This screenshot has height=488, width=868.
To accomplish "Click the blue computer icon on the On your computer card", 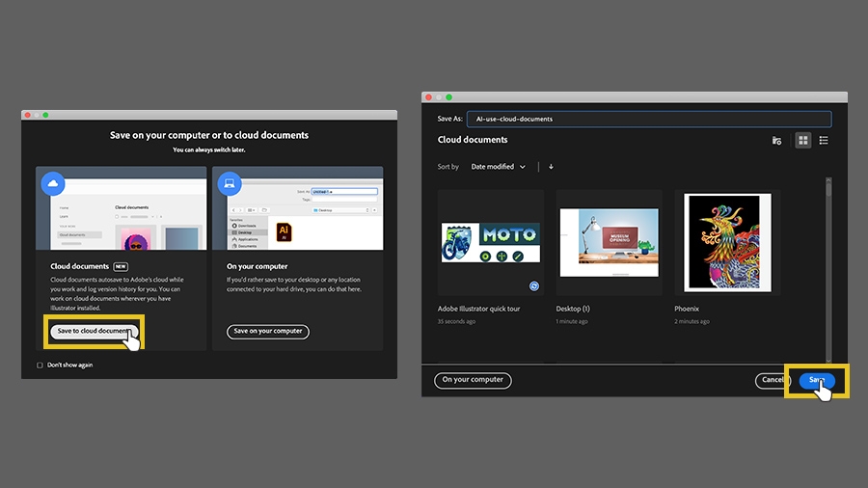I will (230, 183).
